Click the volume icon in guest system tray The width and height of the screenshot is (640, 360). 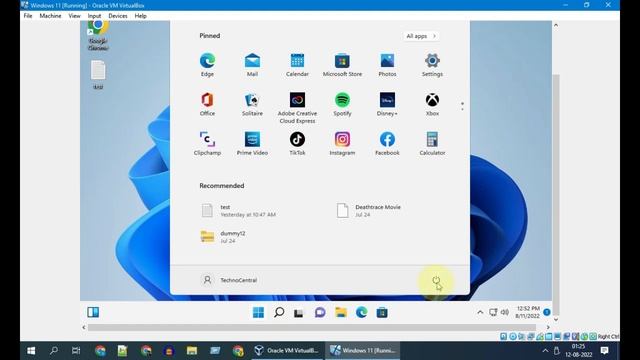click(x=505, y=312)
